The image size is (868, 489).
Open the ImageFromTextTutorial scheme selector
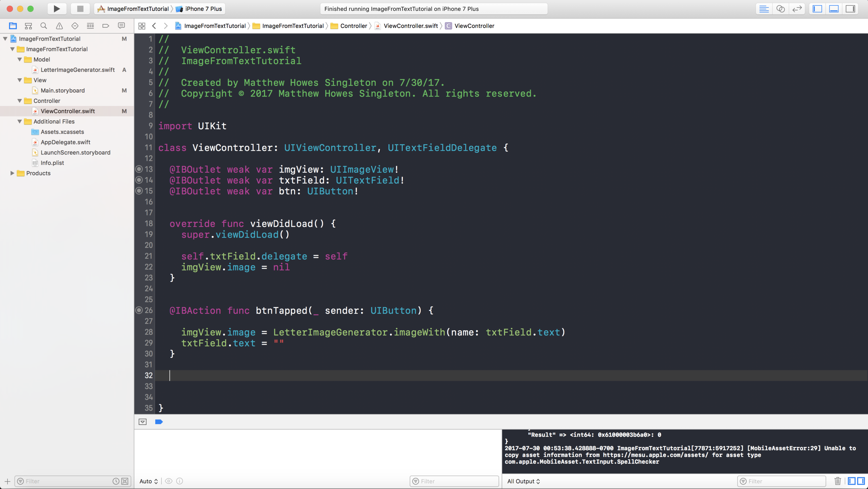click(x=134, y=9)
